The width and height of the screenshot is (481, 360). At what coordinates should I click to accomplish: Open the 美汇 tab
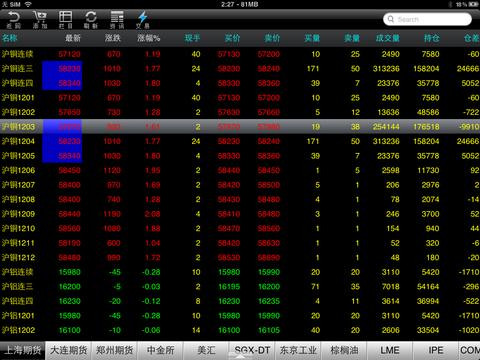click(x=206, y=350)
